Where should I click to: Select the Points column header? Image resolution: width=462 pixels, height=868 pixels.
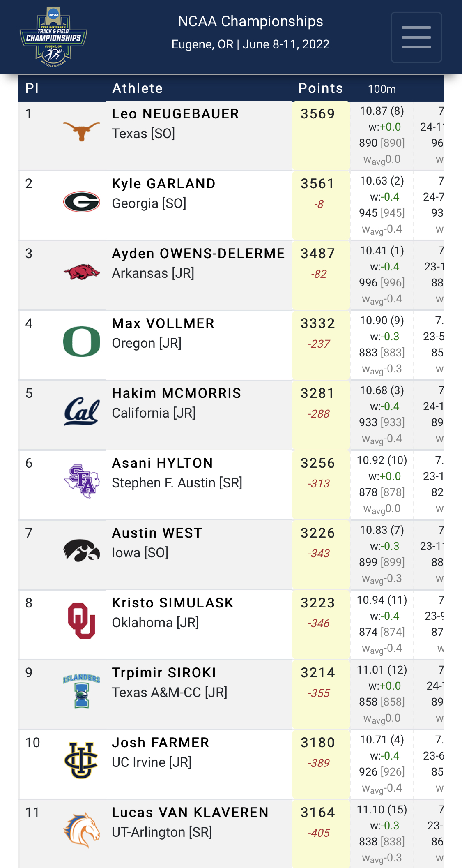pyautogui.click(x=320, y=88)
